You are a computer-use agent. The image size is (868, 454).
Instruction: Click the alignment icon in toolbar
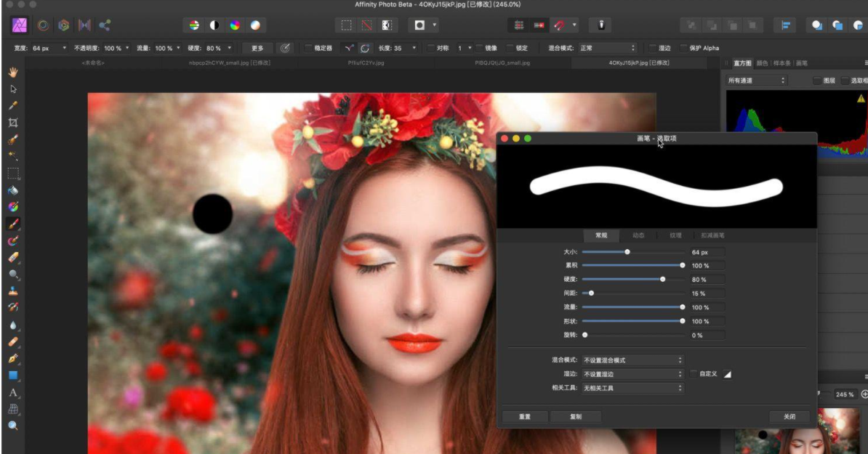pos(786,25)
